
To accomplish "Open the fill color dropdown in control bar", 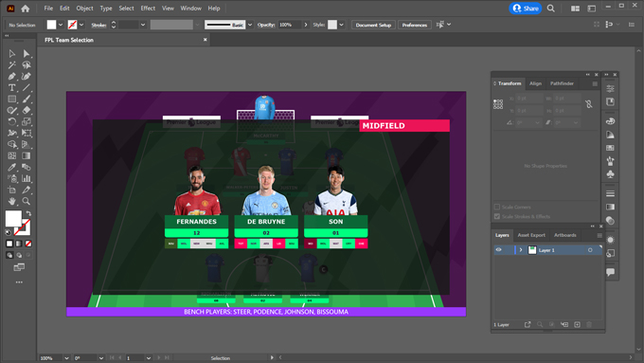I will 61,25.
